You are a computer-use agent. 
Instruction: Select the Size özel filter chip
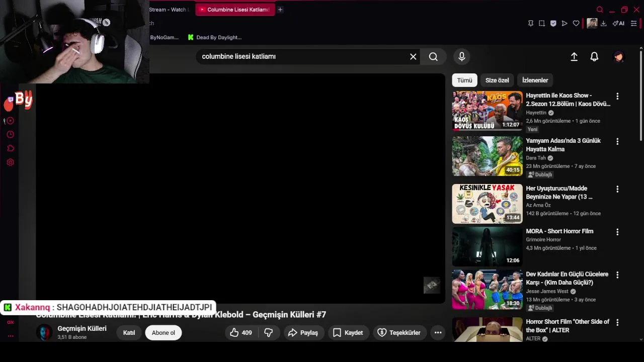coord(497,80)
